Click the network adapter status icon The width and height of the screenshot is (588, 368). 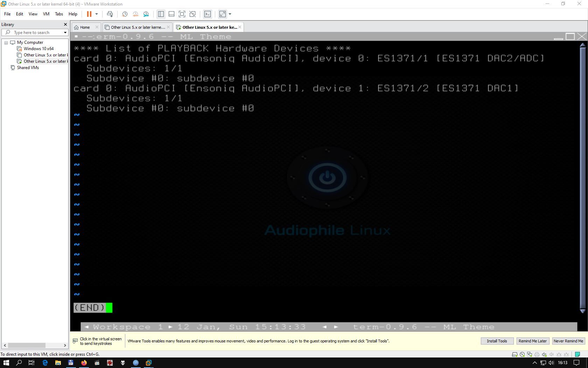coord(530,354)
